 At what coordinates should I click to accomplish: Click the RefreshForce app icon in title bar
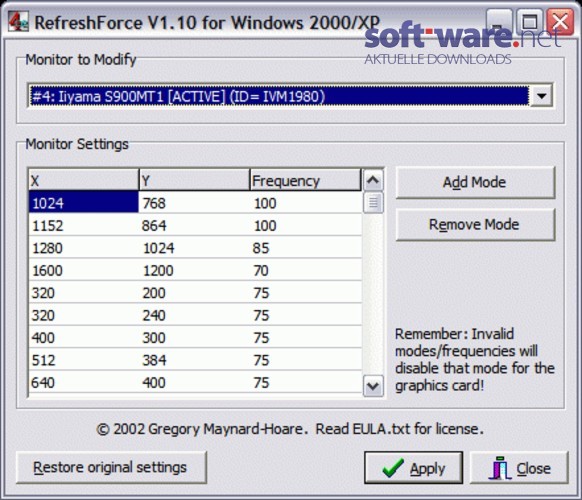tap(18, 22)
